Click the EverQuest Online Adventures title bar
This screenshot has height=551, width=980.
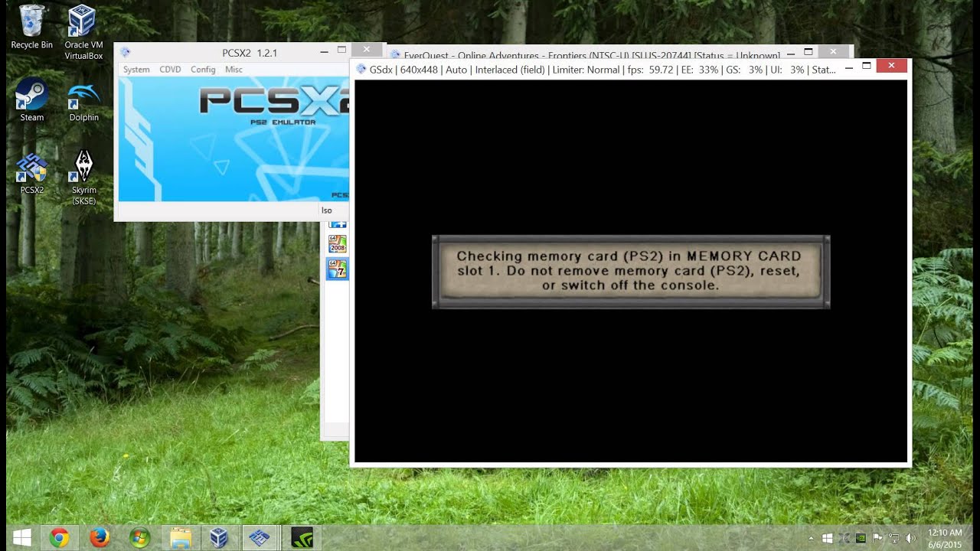pos(592,56)
